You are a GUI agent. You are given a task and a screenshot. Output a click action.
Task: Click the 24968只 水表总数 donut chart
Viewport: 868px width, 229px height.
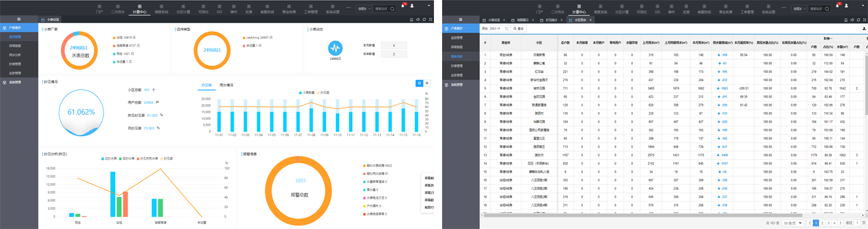tap(79, 51)
